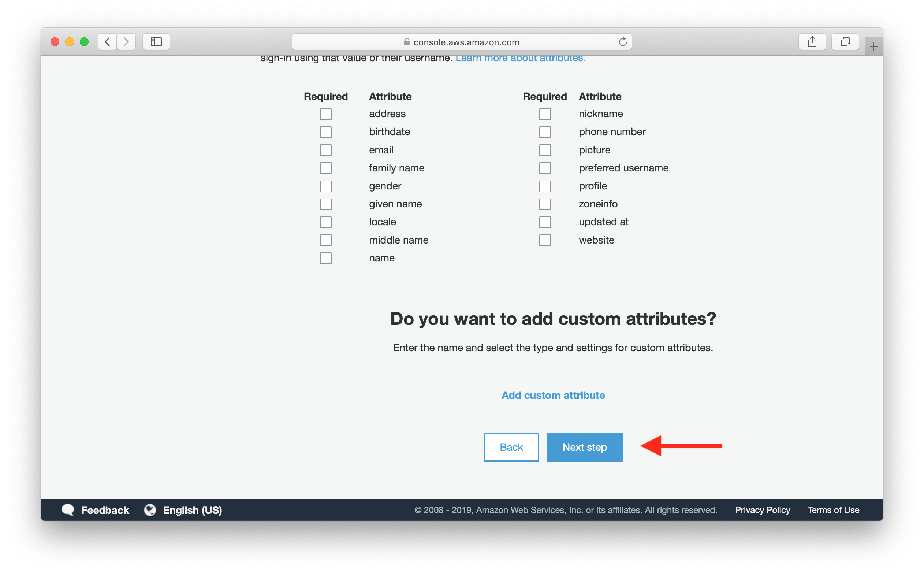The width and height of the screenshot is (924, 575).
Task: Enable the email Required checkbox
Action: (326, 149)
